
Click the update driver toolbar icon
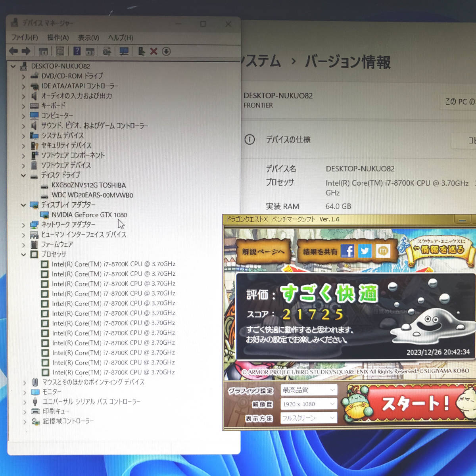coord(107,52)
